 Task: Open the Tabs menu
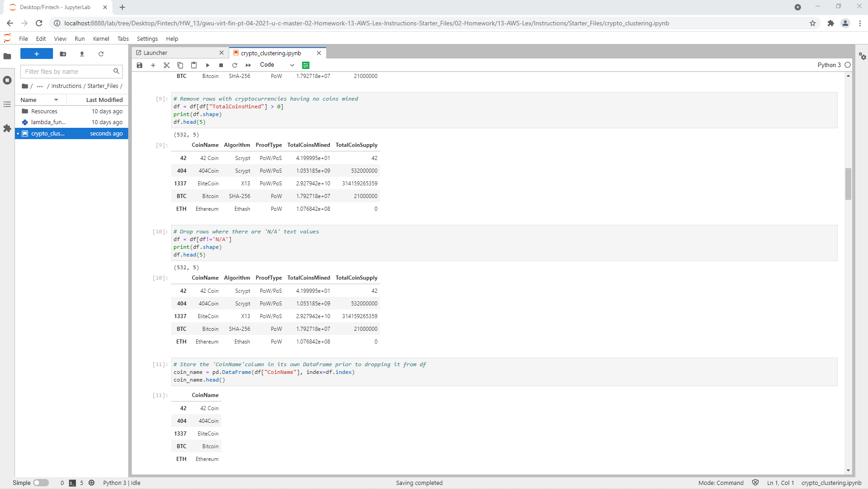pos(123,39)
